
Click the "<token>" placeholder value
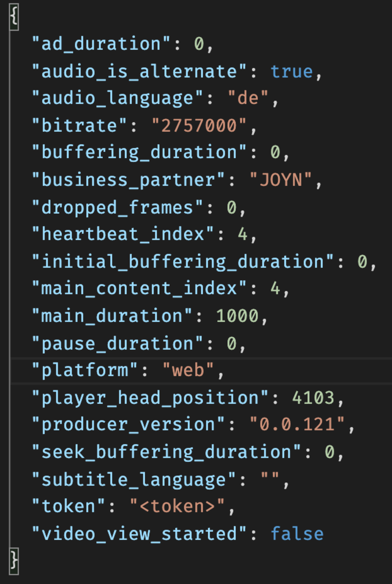click(x=177, y=506)
